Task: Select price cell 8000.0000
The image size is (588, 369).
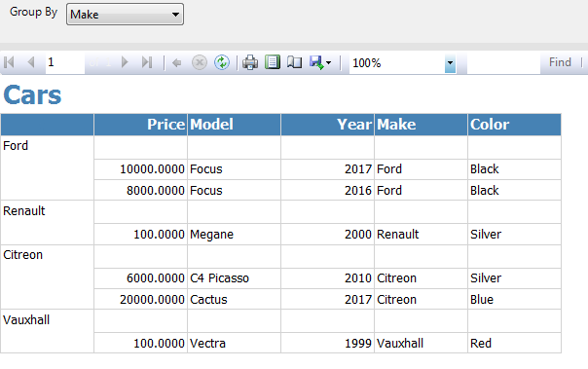Action: pos(140,191)
